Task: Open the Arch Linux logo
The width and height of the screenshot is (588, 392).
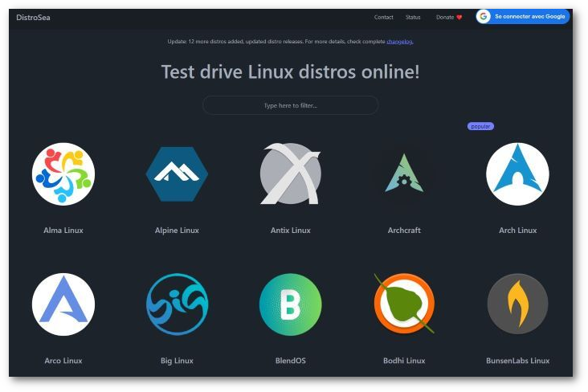Action: click(x=517, y=174)
